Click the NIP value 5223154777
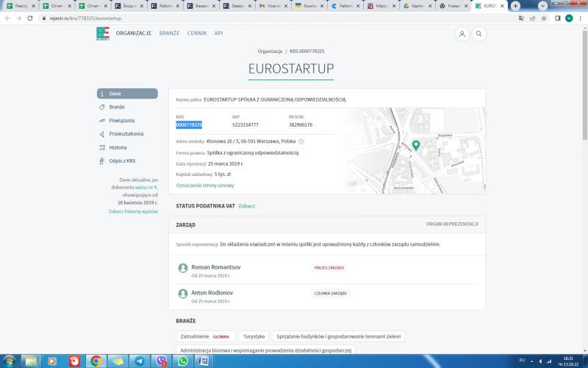The image size is (588, 368). pyautogui.click(x=245, y=124)
